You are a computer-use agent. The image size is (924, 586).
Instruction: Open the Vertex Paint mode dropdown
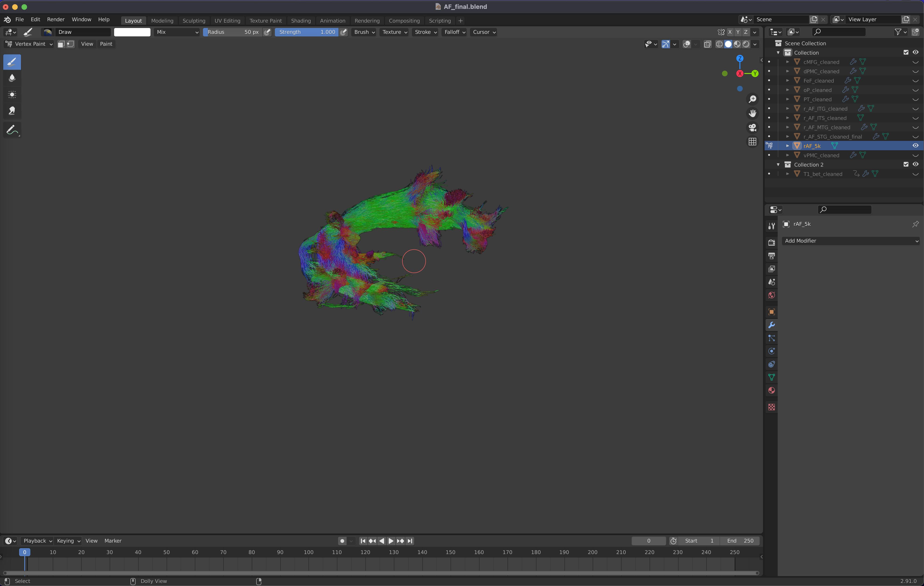pos(29,44)
